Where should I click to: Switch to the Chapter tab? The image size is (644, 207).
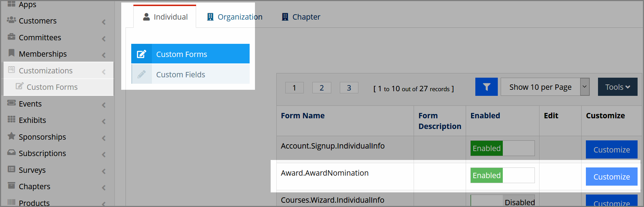301,17
